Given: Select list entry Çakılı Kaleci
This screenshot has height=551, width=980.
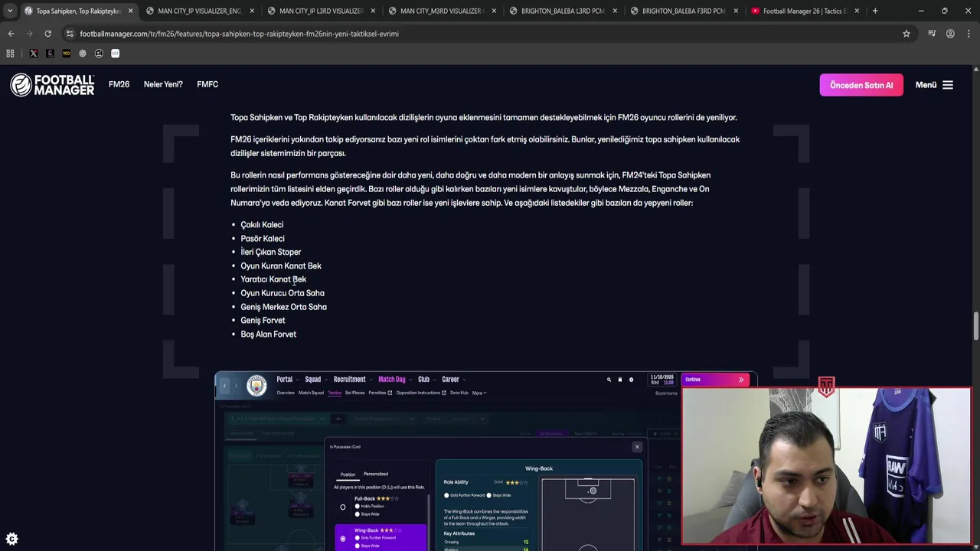Looking at the screenshot, I should point(262,224).
